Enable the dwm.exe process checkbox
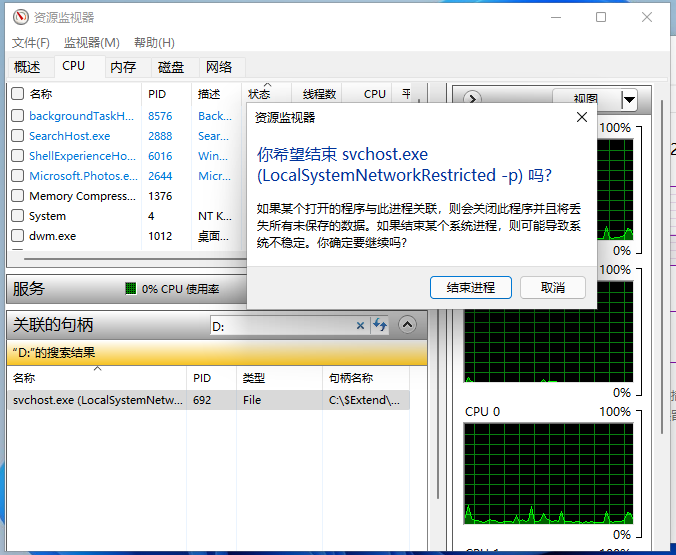The width and height of the screenshot is (676, 555). coord(17,236)
